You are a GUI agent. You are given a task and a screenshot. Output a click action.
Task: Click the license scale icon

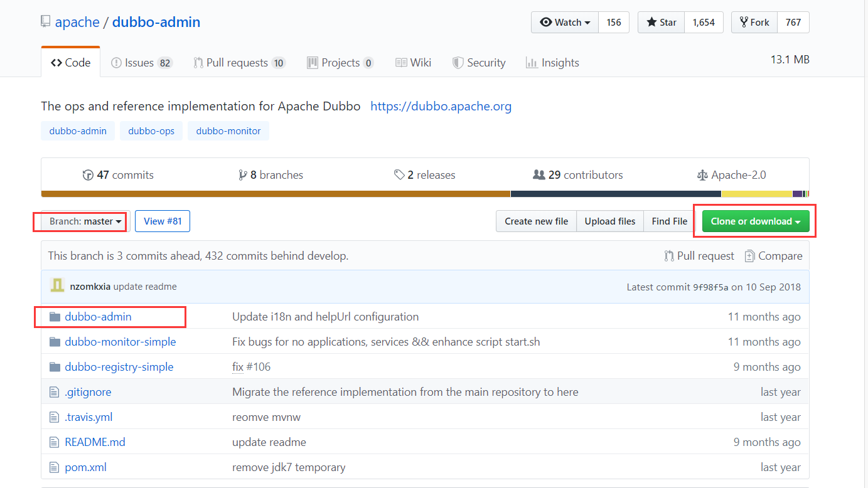click(702, 175)
